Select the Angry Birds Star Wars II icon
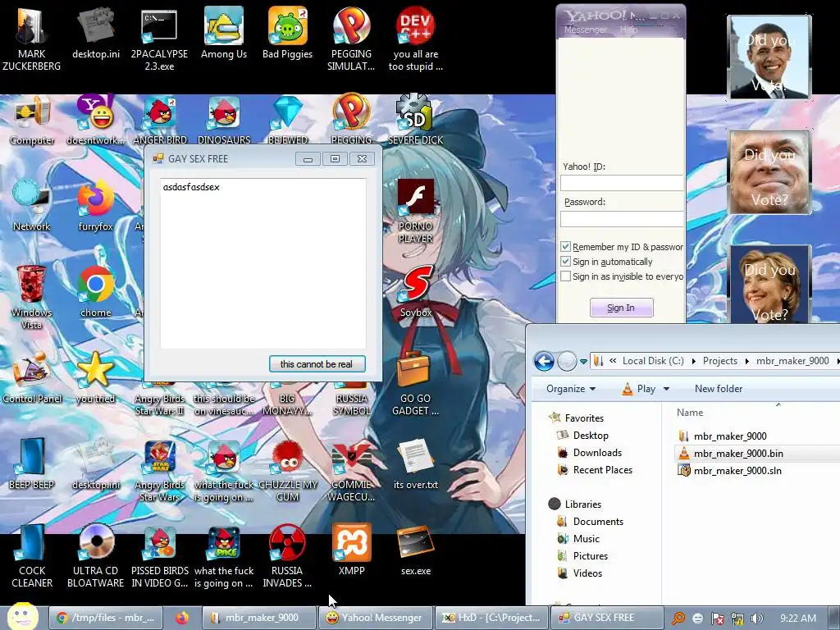This screenshot has width=840, height=630. pos(160,399)
